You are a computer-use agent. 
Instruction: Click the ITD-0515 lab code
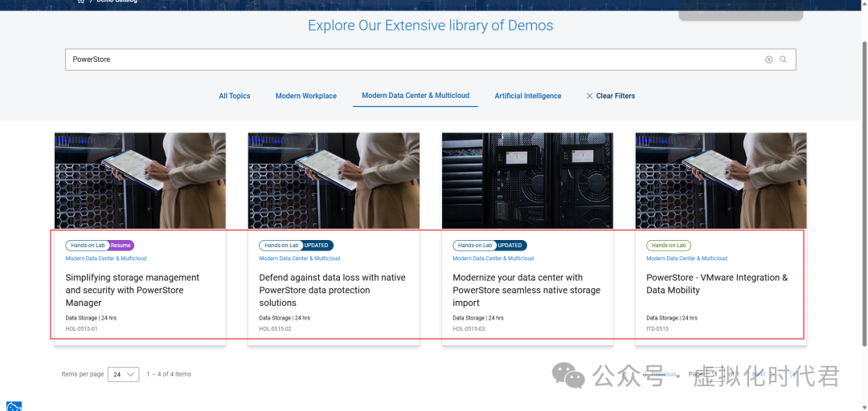(657, 328)
